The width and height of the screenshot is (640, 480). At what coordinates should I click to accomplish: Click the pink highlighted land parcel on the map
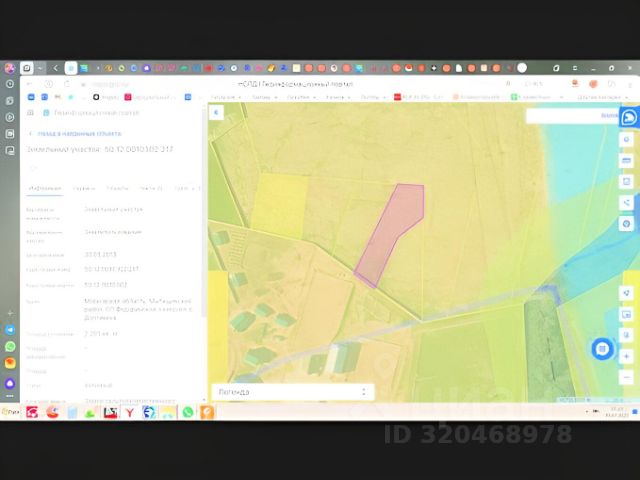click(x=389, y=235)
